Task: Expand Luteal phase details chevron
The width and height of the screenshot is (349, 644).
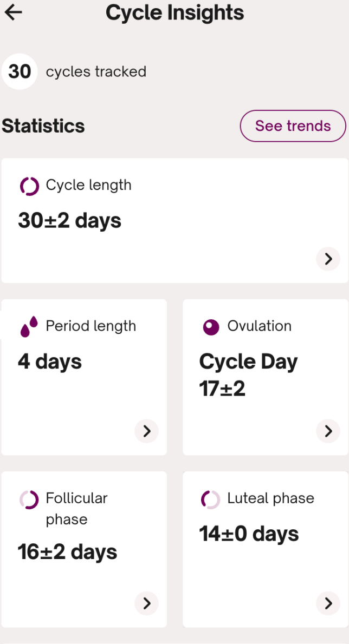Action: point(328,603)
